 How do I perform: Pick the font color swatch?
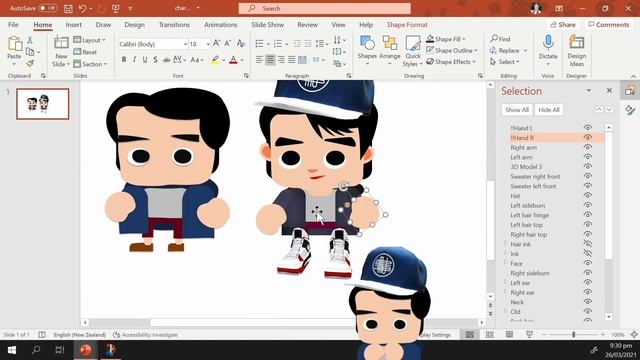[233, 60]
